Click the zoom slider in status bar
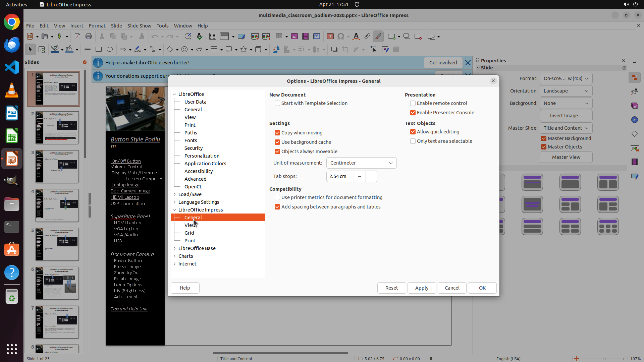Screen dimensions: 644x362 pos(604,359)
